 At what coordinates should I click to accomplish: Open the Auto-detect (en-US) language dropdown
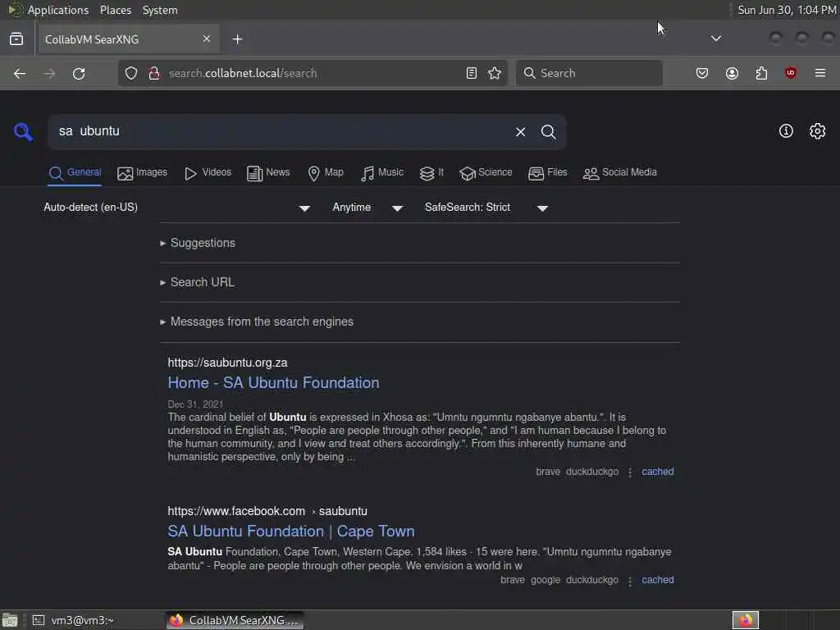tap(177, 208)
